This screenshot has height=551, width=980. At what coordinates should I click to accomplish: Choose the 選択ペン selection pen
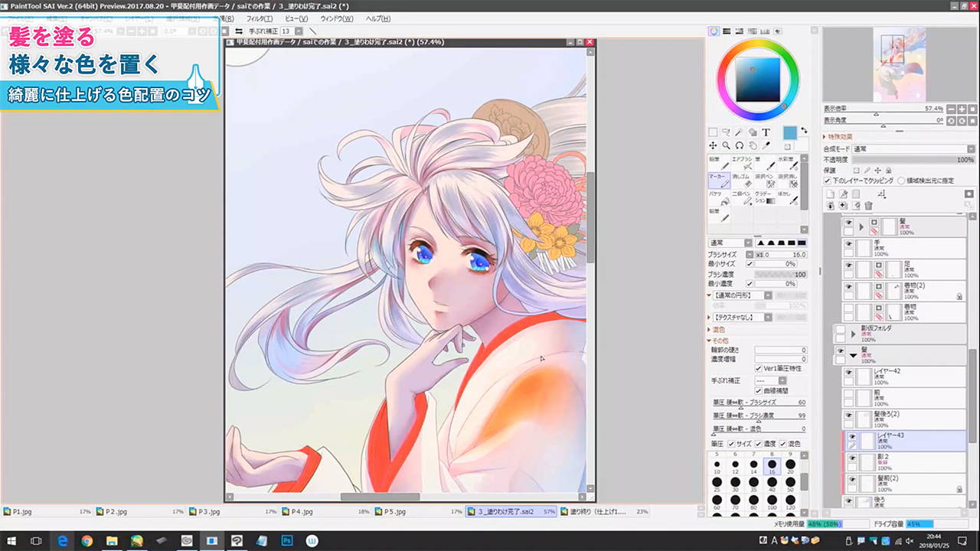coord(765,181)
